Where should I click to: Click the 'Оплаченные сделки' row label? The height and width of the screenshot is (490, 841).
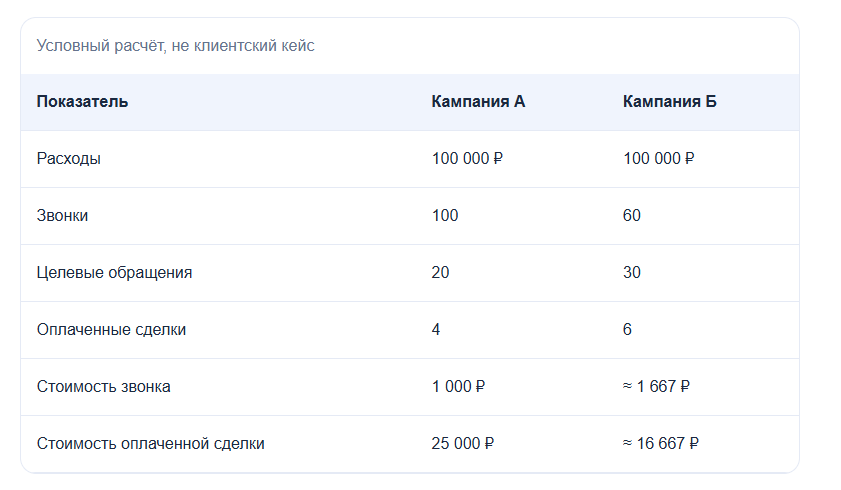[111, 330]
